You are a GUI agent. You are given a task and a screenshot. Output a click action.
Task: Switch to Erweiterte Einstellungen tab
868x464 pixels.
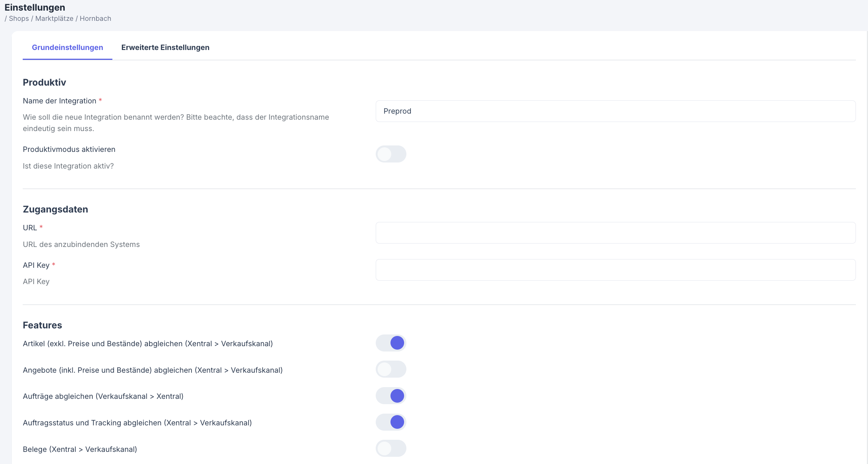pyautogui.click(x=165, y=47)
